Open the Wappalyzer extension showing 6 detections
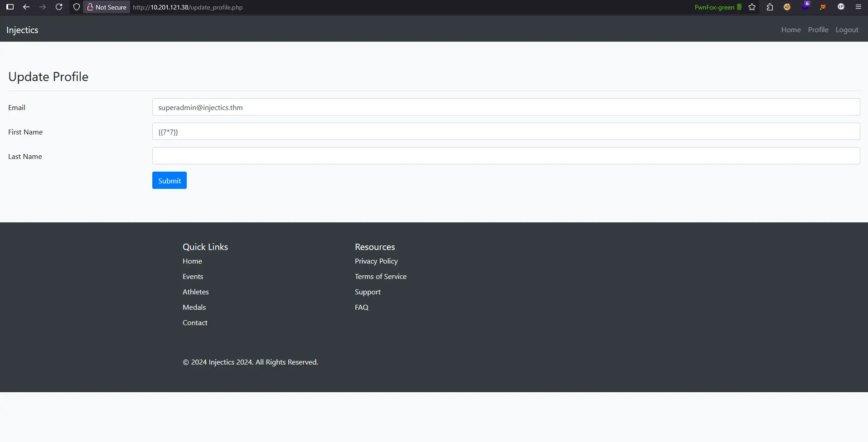Screen dimensions: 868x442 (x=806, y=7)
